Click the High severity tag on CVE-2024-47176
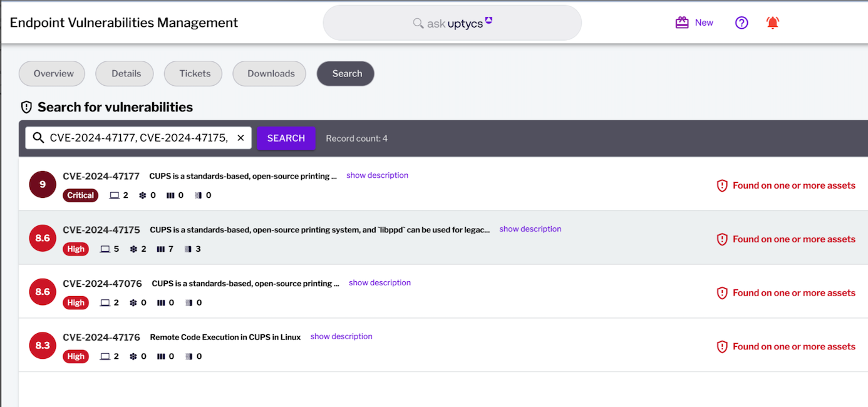Screen dimensions: 868x407 tap(76, 357)
